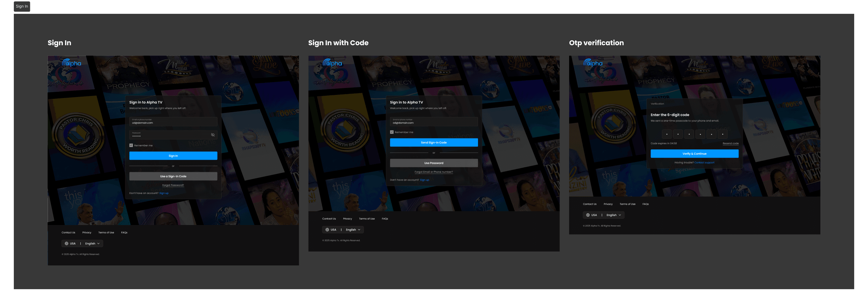Click FAQs in Sign In mockup footer

click(124, 233)
